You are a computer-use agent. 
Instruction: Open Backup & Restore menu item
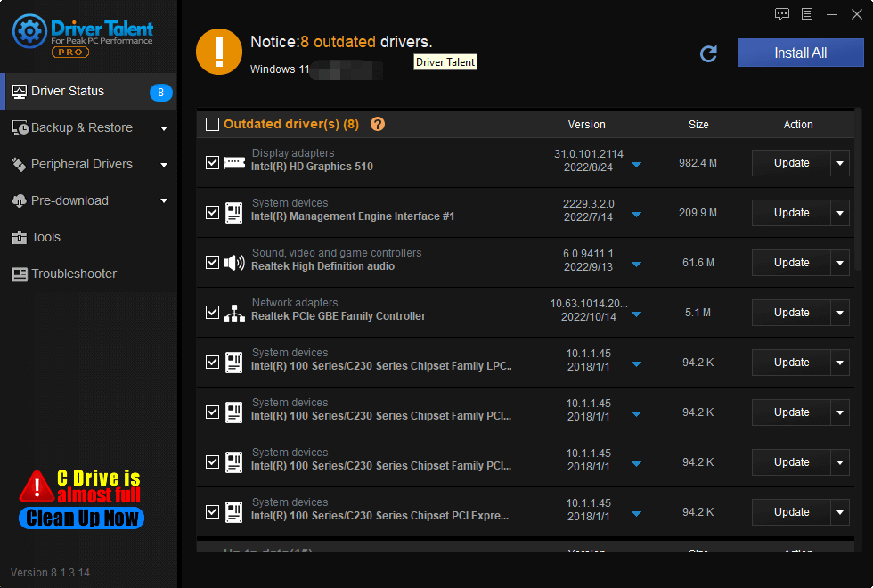(89, 128)
